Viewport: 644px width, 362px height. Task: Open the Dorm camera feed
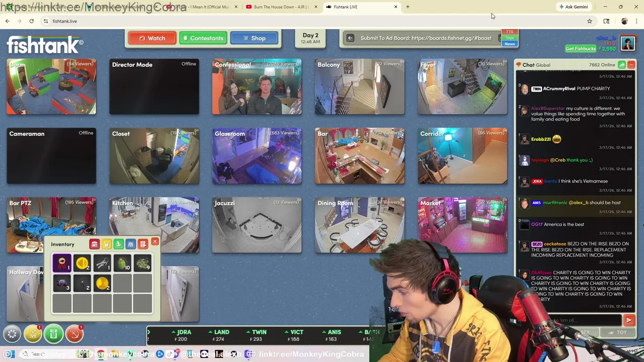51,86
